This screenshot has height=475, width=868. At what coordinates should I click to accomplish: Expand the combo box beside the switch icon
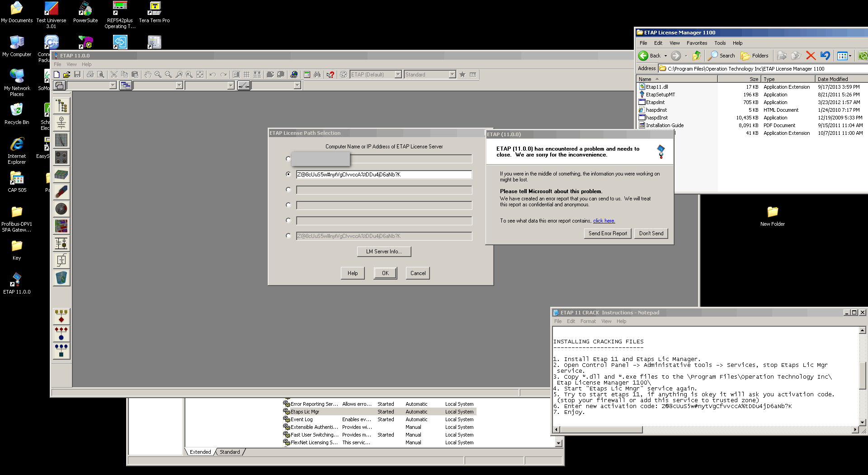click(297, 85)
